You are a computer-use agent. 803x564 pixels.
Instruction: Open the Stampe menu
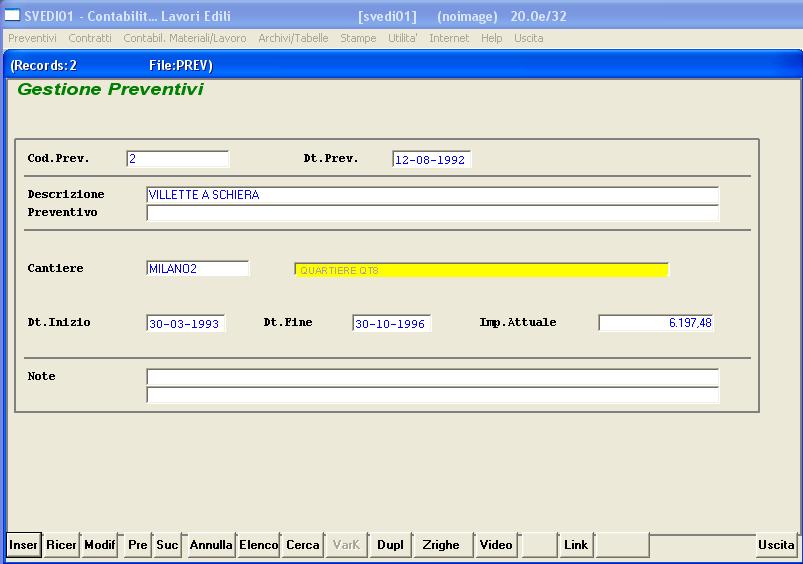(x=358, y=38)
